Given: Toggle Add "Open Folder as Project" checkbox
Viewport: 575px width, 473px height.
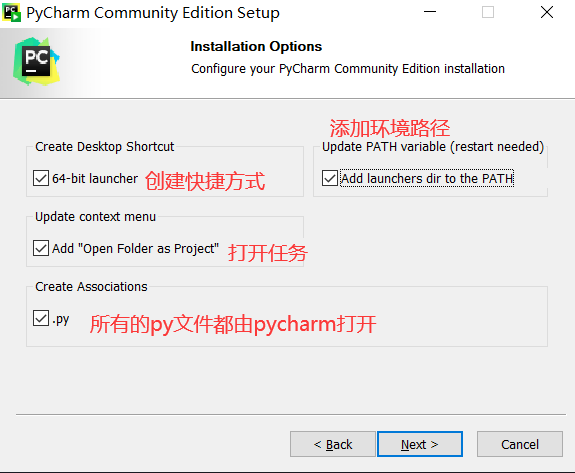Looking at the screenshot, I should coord(41,248).
